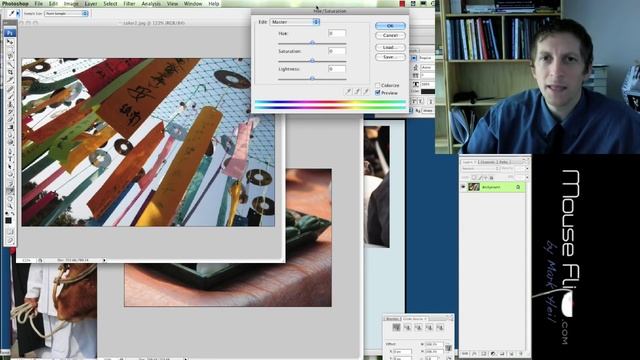Image resolution: width=640 pixels, height=360 pixels.
Task: Click the Add to Sample eyedropper
Action: coord(358,92)
